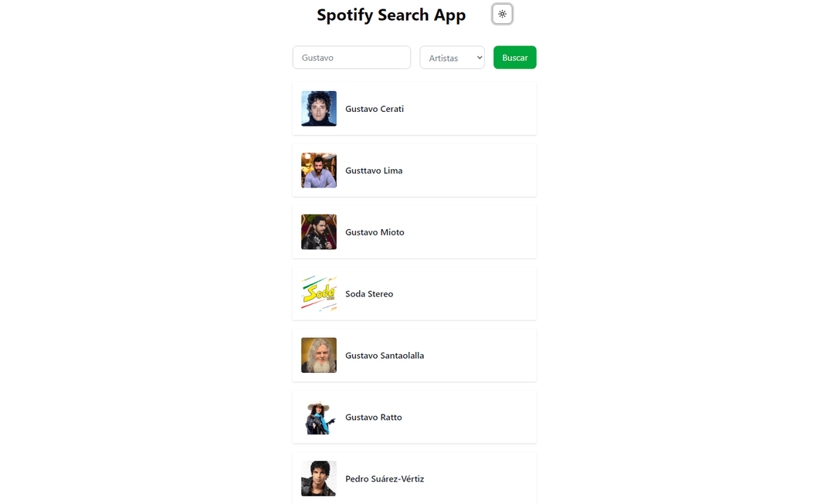
Task: Open the Soda Stereo result name
Action: [x=369, y=294]
